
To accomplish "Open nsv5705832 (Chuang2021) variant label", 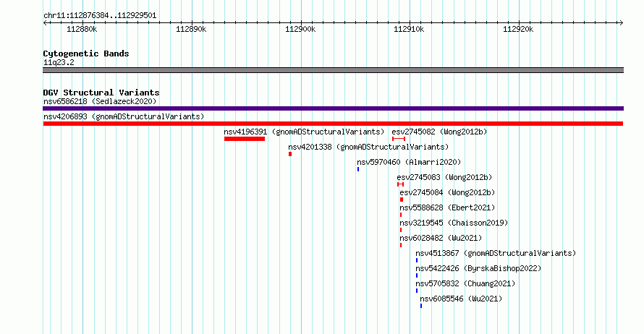I will 465,283.
